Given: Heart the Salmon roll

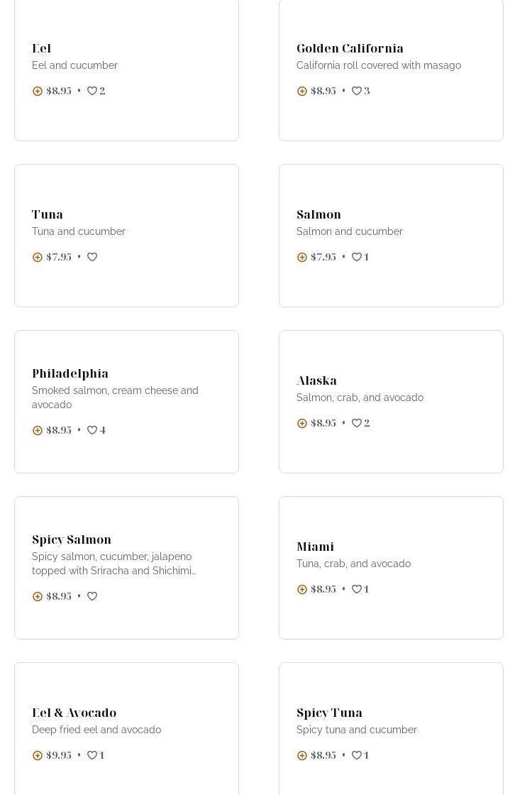Looking at the screenshot, I should pyautogui.click(x=357, y=257).
